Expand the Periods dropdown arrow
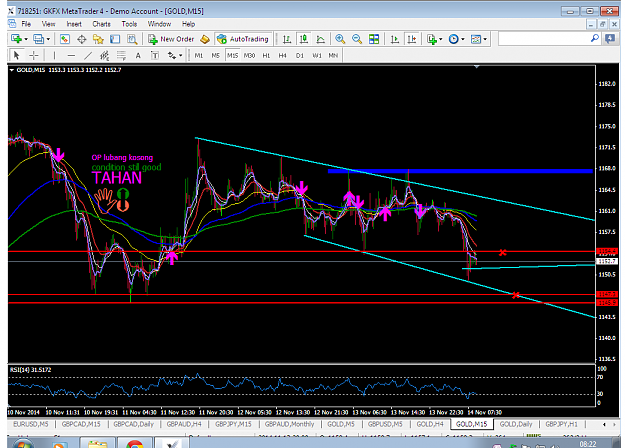 tap(463, 39)
